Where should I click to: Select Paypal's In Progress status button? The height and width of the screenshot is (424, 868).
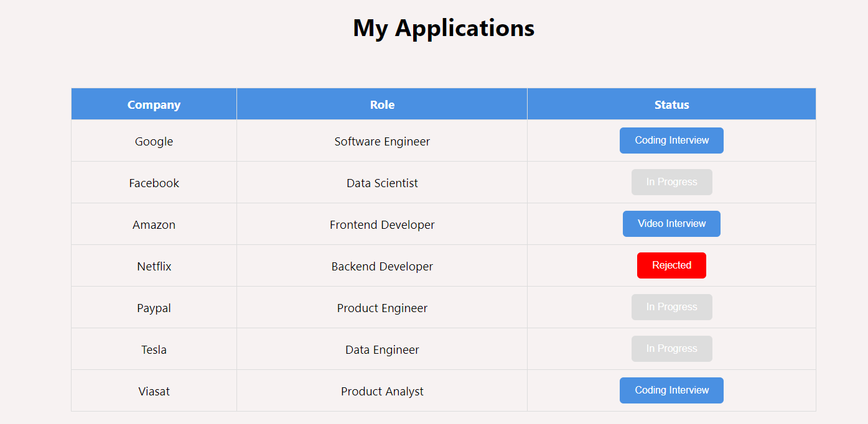pos(671,307)
